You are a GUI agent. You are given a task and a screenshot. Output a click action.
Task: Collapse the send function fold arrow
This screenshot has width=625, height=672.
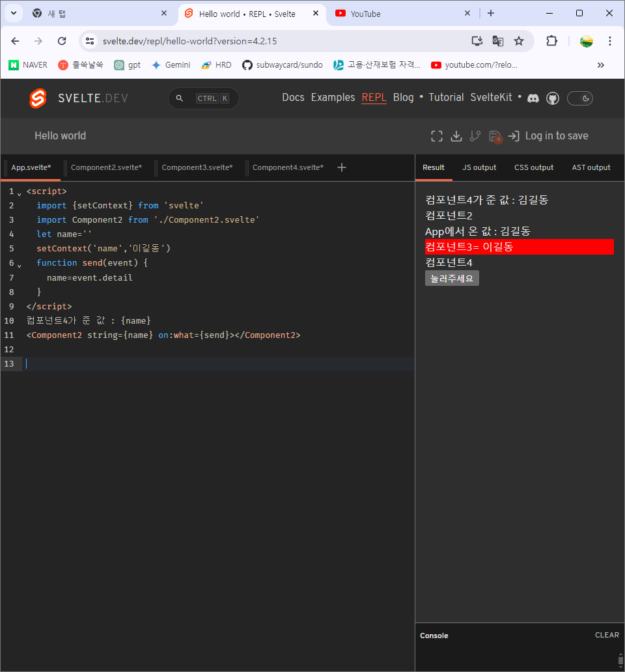click(20, 265)
